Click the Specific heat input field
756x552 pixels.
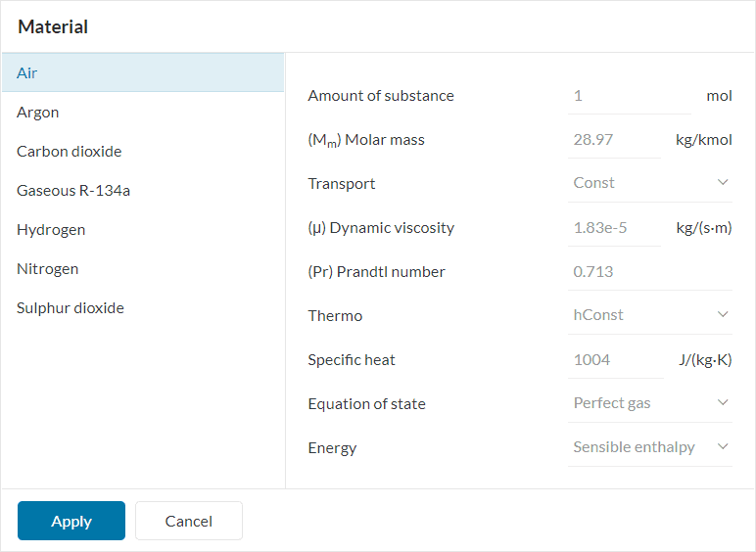[615, 360]
